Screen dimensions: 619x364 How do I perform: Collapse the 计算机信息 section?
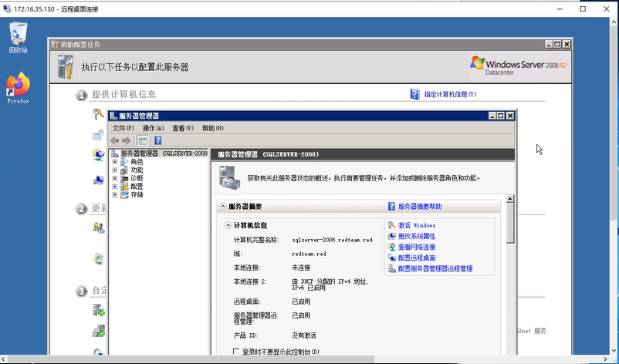pos(228,226)
